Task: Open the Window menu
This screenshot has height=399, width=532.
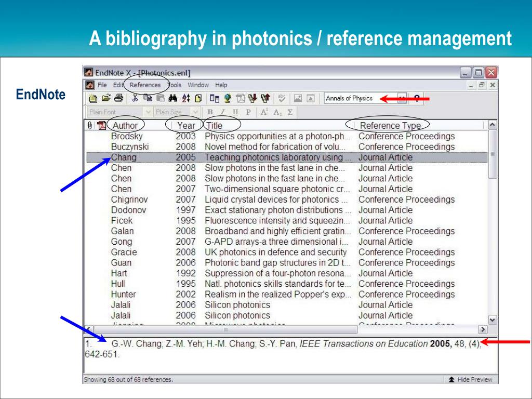Action: pos(198,85)
